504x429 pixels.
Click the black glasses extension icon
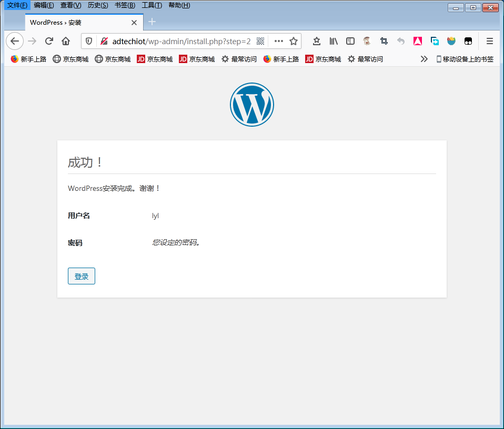468,40
